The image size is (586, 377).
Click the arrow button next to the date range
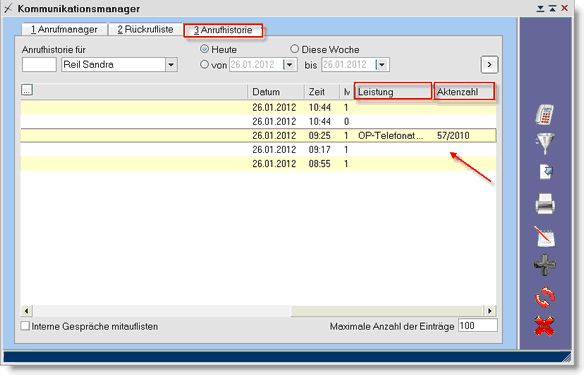click(x=489, y=65)
